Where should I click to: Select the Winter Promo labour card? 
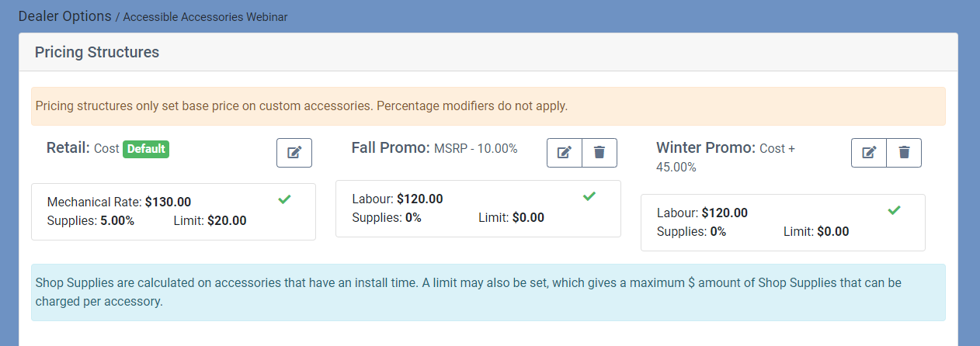(783, 223)
